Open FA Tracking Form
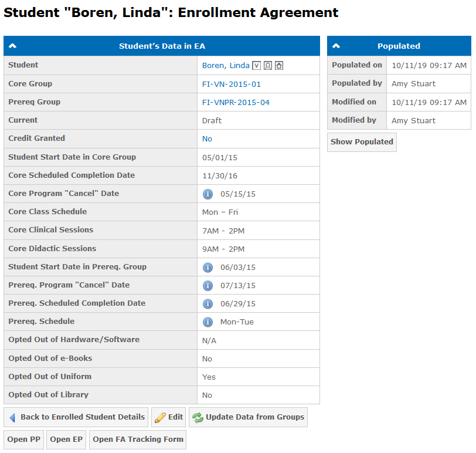476x453 pixels. coord(138,440)
